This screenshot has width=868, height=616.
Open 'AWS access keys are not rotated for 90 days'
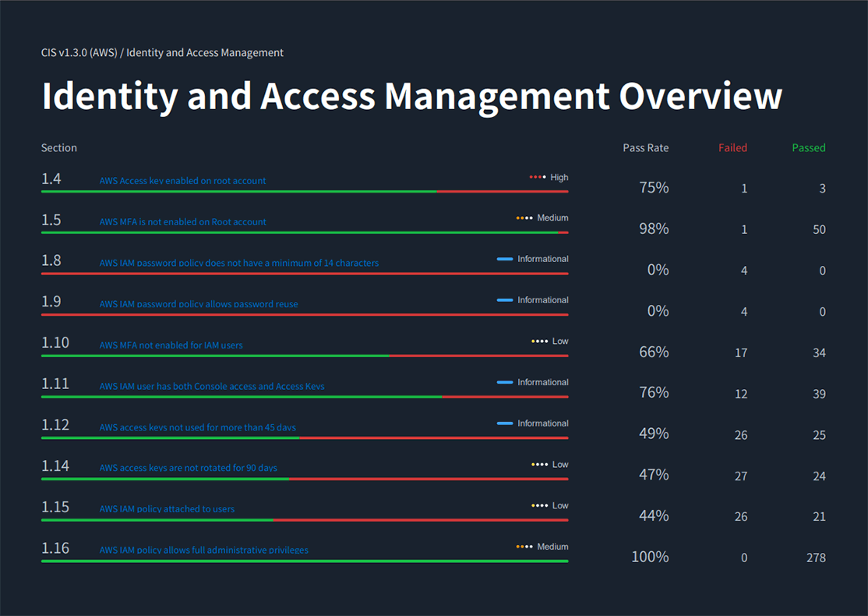(189, 468)
